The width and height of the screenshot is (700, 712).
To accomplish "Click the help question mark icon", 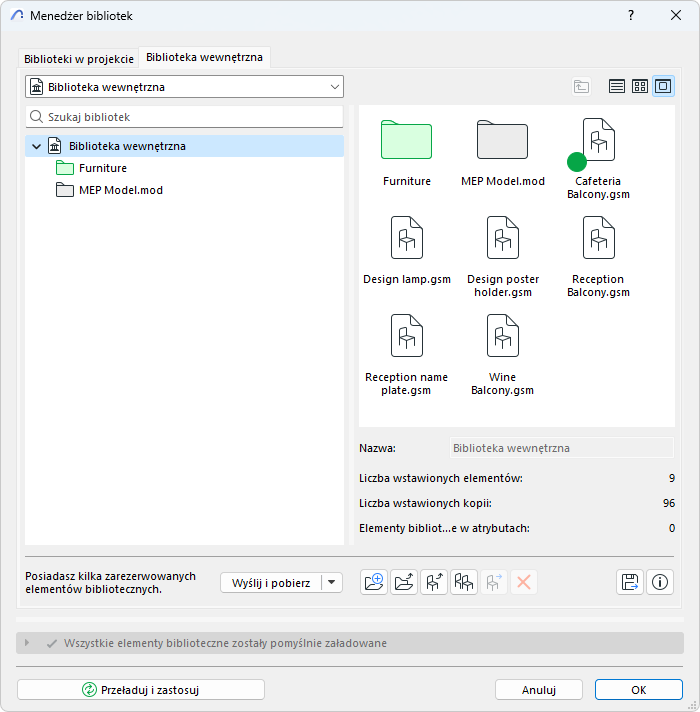I will click(631, 15).
